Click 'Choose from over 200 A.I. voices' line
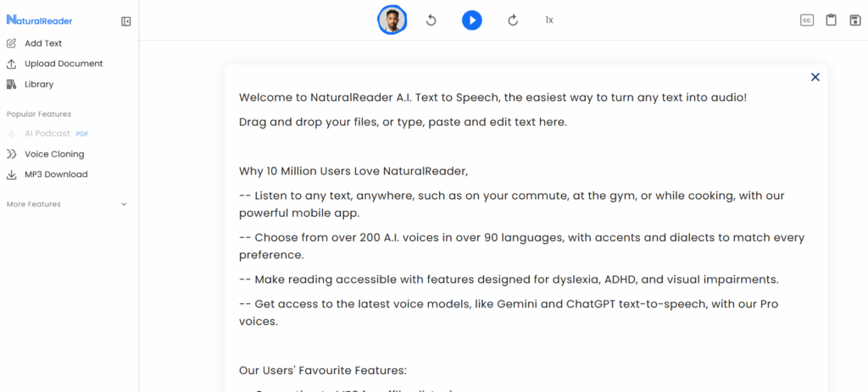The width and height of the screenshot is (868, 392). tap(521, 246)
